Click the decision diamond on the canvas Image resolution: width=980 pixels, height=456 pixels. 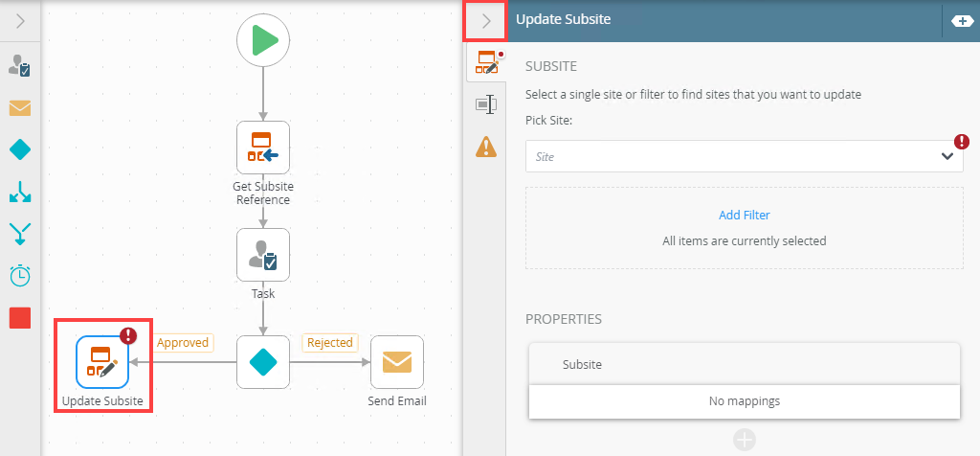[x=263, y=361]
